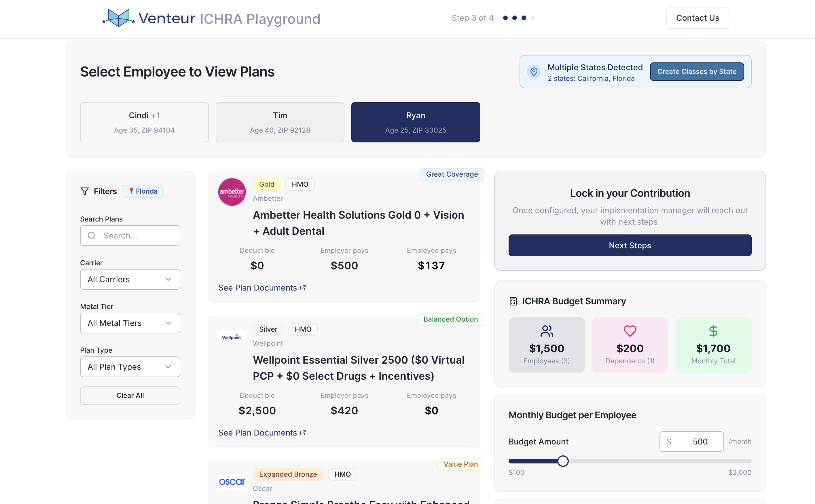
Task: Click the Florida location badge in Filters
Action: [143, 191]
